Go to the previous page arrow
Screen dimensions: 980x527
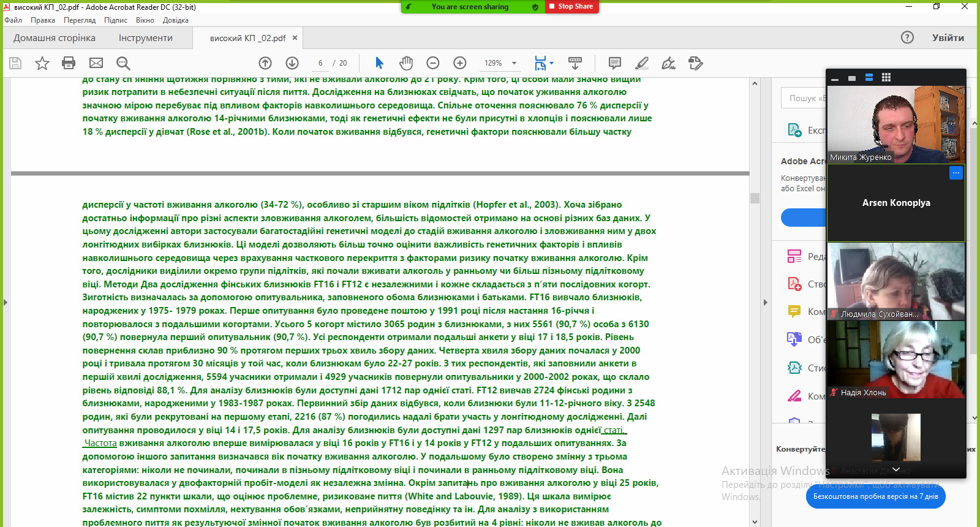[265, 63]
